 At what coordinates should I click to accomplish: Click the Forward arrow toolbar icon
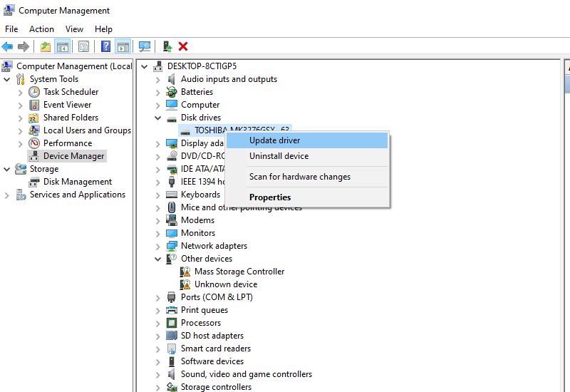tap(24, 46)
